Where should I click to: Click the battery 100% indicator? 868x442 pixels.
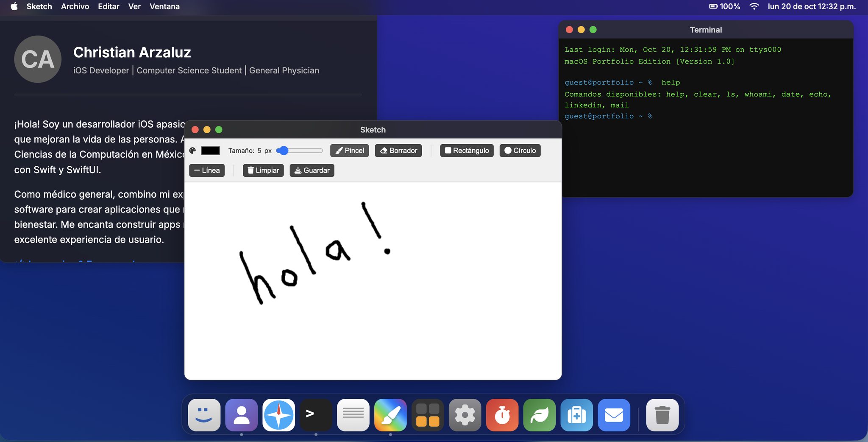[x=724, y=6]
